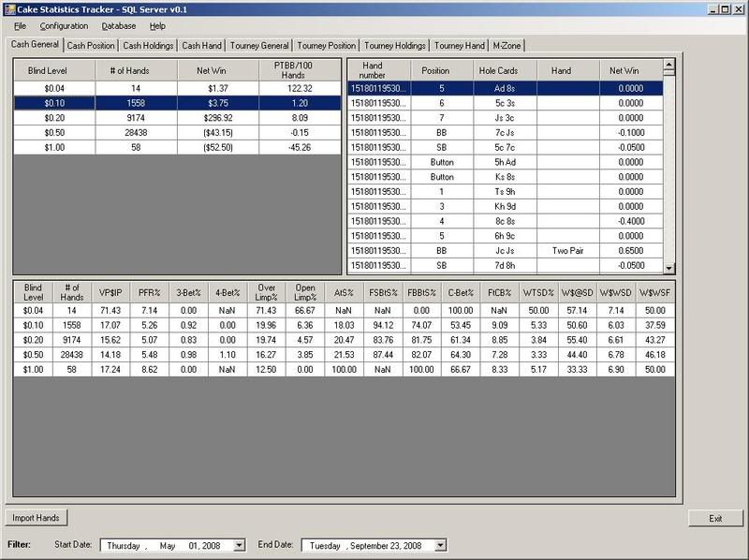
Task: Select the $0.50 blind level row, top table
Action: point(177,133)
